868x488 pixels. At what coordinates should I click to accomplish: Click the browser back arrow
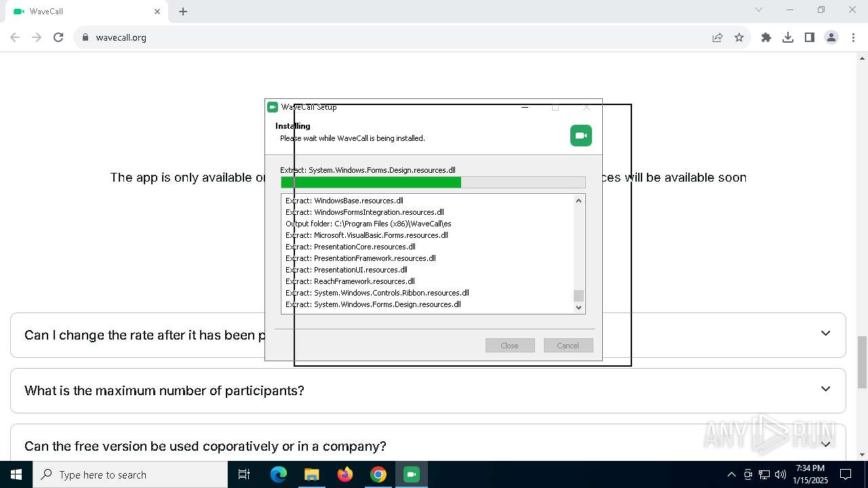coord(15,37)
